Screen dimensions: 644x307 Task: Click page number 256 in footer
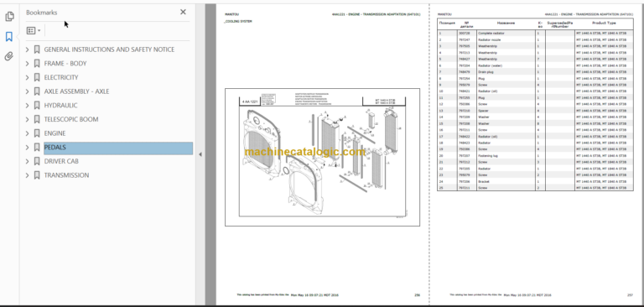(417, 295)
